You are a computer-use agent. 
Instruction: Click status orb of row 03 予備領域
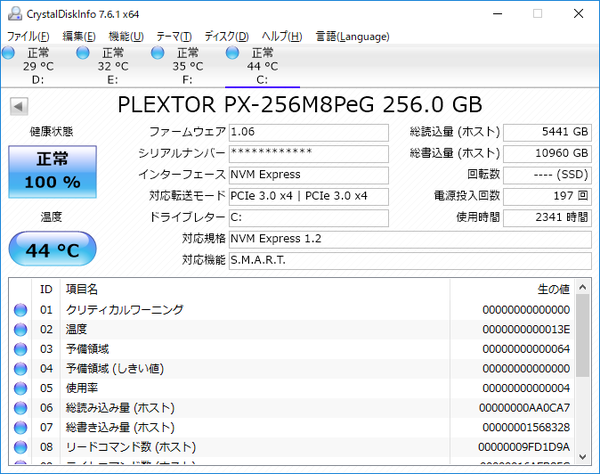tap(20, 349)
